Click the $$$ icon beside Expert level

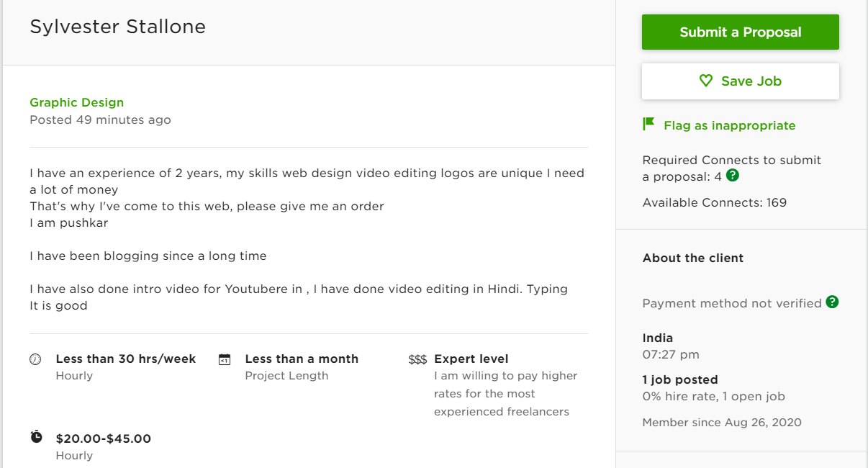(x=417, y=359)
